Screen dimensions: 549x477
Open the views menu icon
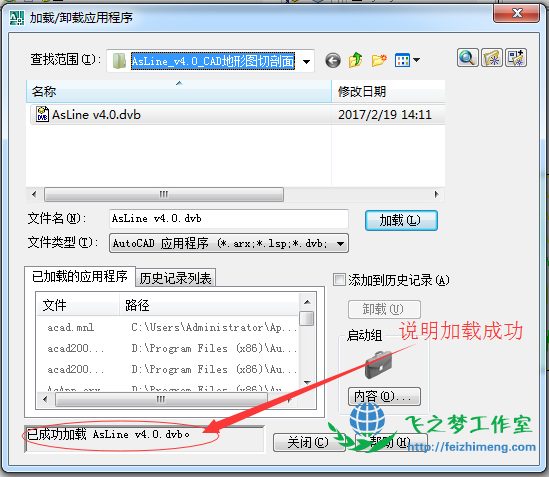pyautogui.click(x=402, y=60)
